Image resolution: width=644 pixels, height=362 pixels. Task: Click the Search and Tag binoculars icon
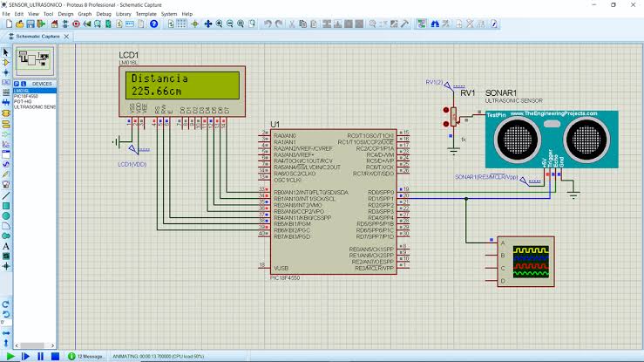click(435, 24)
